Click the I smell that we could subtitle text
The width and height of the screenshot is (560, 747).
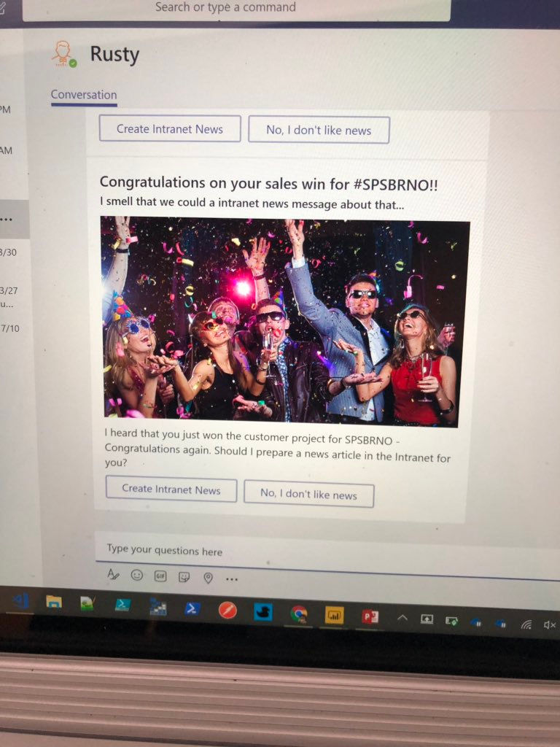pos(252,204)
